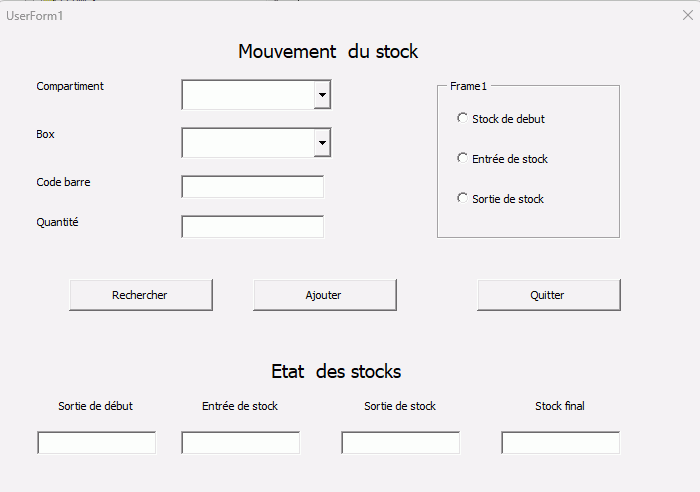Select the Sortie de stock radio button
Image resolution: width=700 pixels, height=492 pixels.
coord(462,198)
